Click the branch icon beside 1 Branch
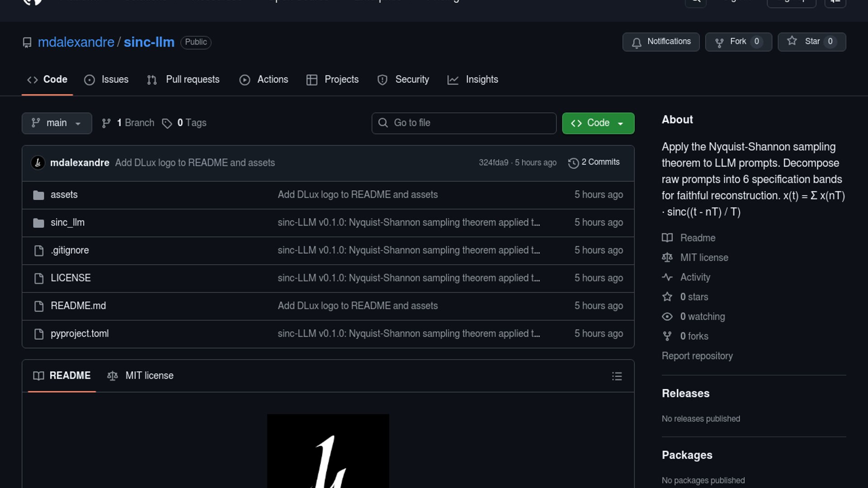868x488 pixels. point(106,123)
